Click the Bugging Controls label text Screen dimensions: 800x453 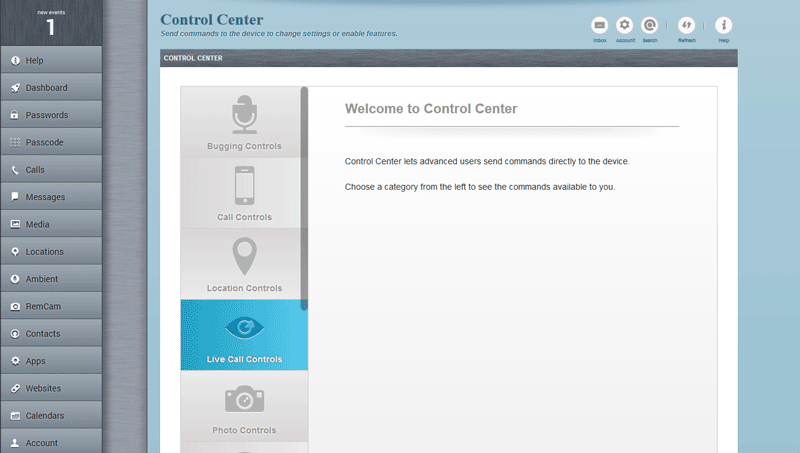pos(244,146)
